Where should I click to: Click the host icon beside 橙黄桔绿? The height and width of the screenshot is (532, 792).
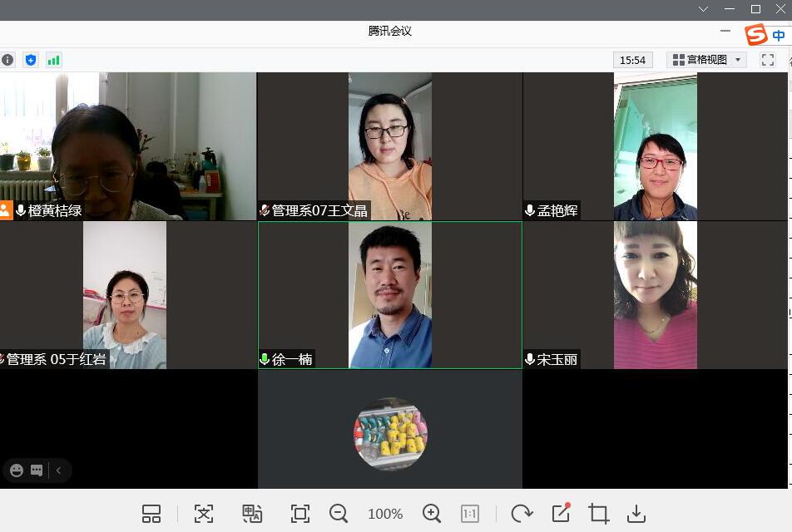point(6,210)
